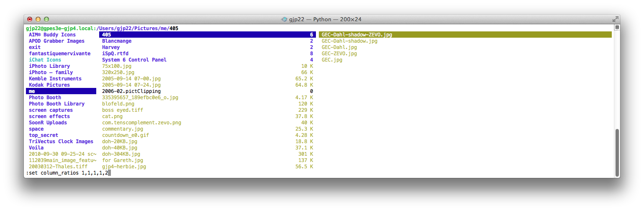Open the 'Voila' folder
The width and height of the screenshot is (644, 211).
click(x=36, y=148)
